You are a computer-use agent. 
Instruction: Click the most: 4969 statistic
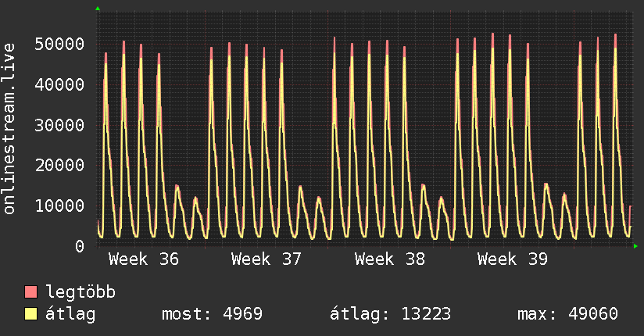[212, 314]
